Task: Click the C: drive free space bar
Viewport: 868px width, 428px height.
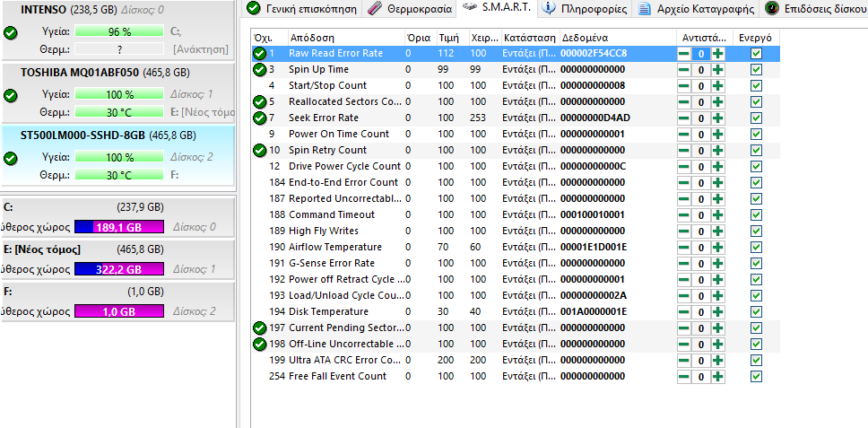Action: (x=119, y=227)
